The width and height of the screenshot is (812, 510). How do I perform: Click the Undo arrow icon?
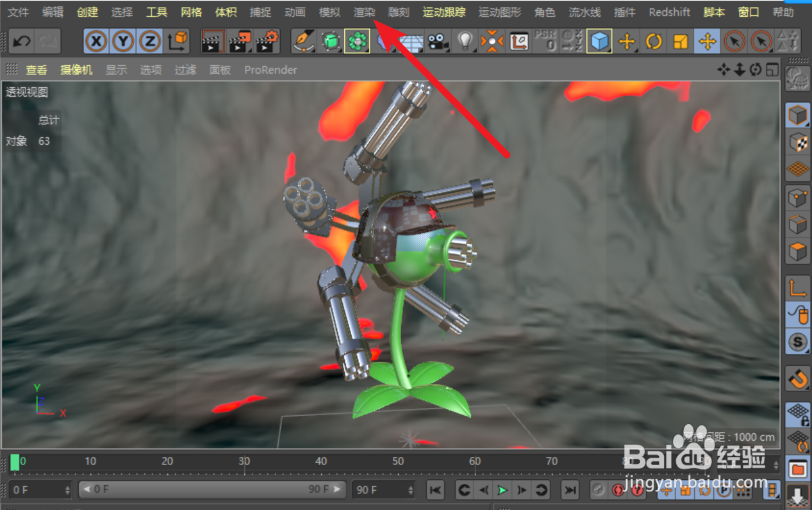[22, 42]
